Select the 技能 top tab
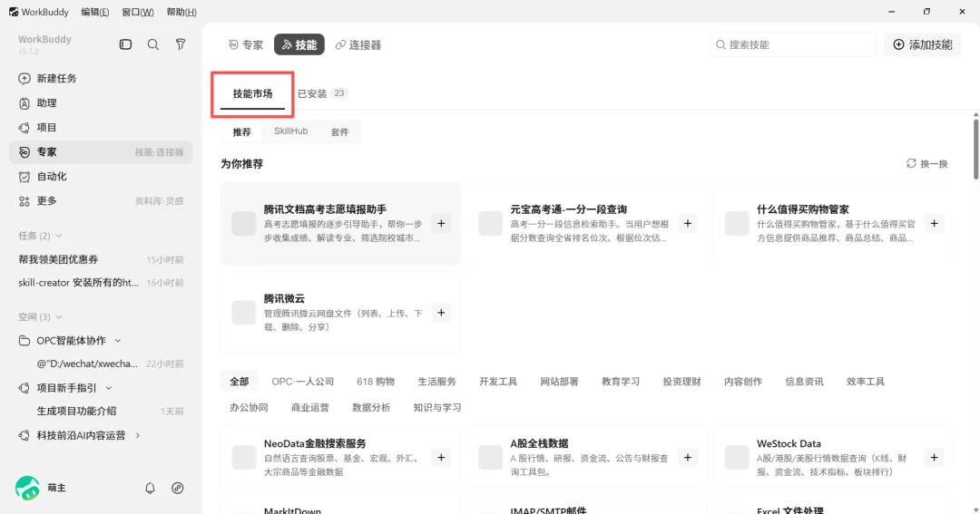The height and width of the screenshot is (514, 980). coord(299,44)
